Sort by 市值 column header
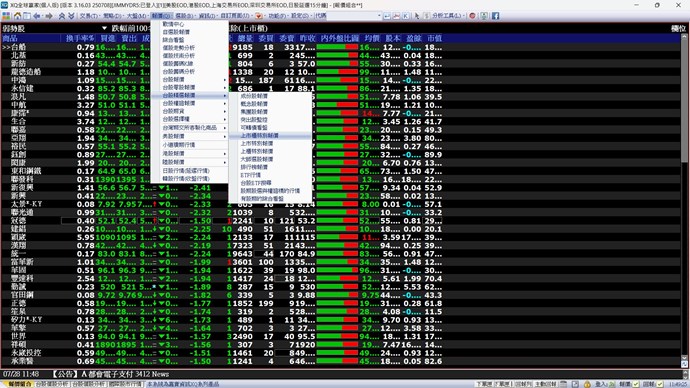Screen dimensions: 690x388 434,38
